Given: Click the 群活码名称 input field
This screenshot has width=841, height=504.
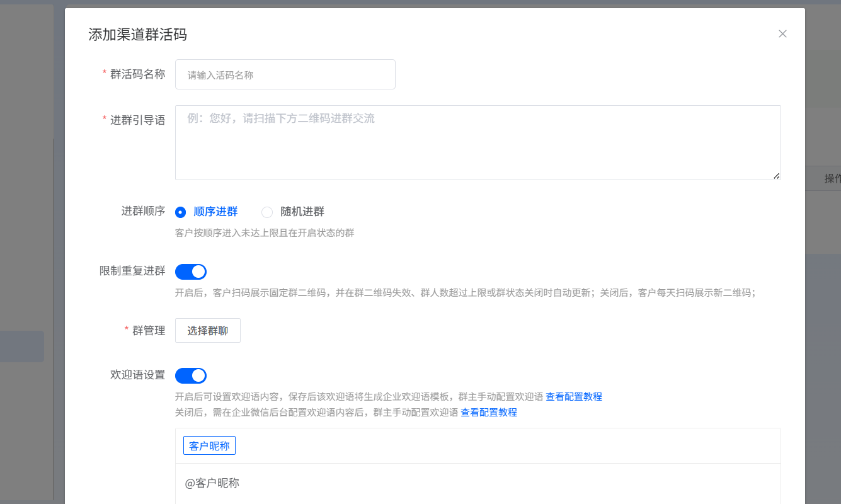Looking at the screenshot, I should (285, 74).
